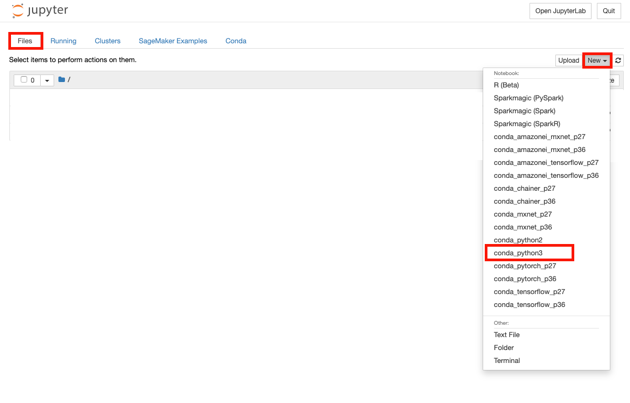Viewport: 630px width, 403px height.
Task: Open the SageMaker Examples tab
Action: [x=173, y=41]
